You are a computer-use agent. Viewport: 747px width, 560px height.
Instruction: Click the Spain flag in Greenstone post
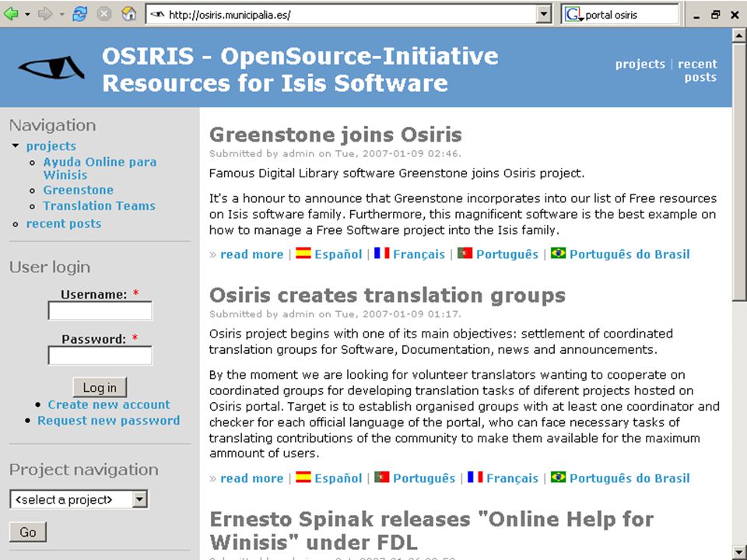click(303, 253)
